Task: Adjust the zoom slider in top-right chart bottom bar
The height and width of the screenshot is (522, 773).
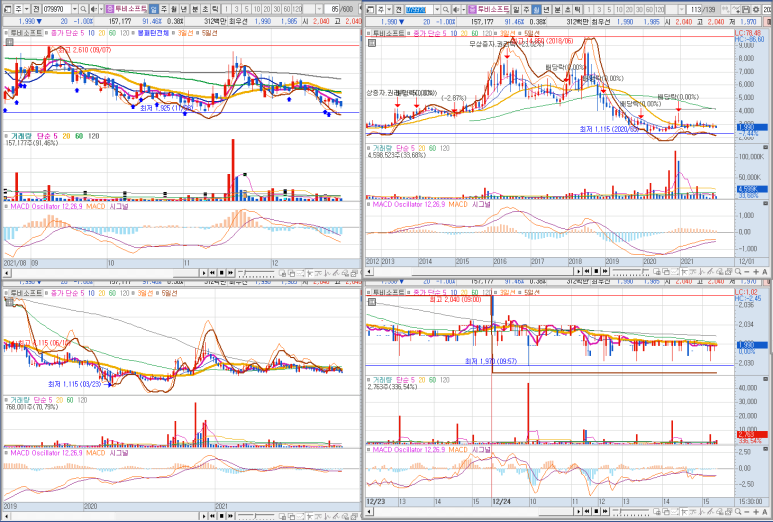Action: [x=631, y=272]
